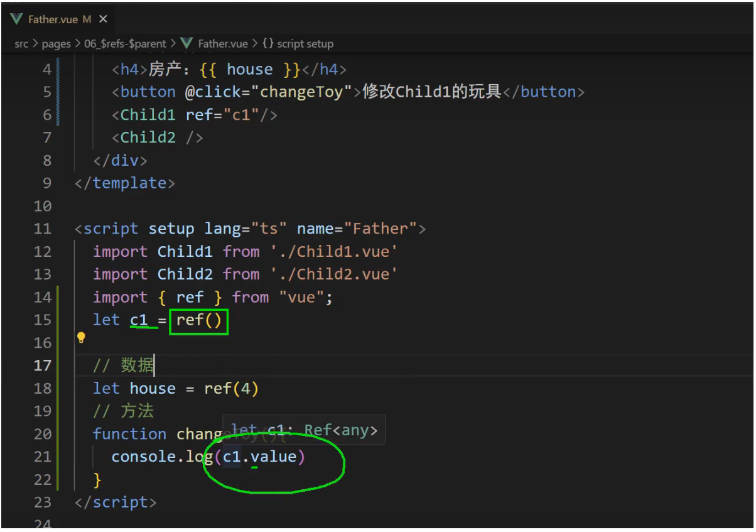Click the lightbulb quick-fix icon
Image resolution: width=756 pixels, height=532 pixels.
pyautogui.click(x=81, y=338)
